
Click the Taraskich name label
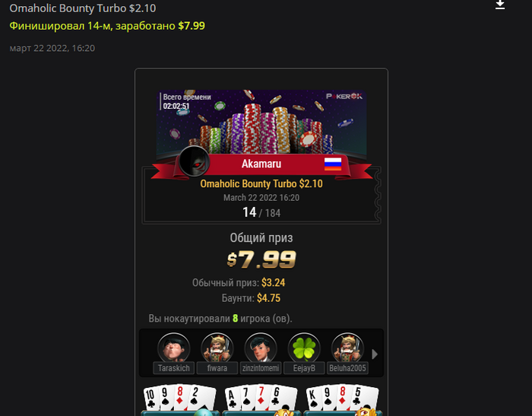174,368
